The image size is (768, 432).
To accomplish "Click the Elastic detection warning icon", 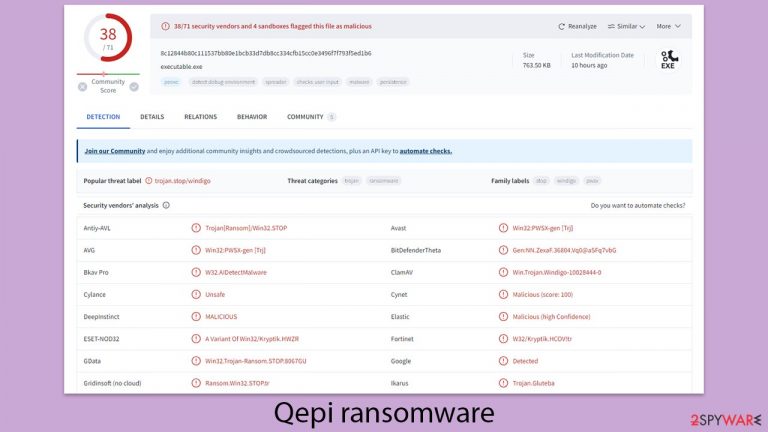I will tap(503, 316).
